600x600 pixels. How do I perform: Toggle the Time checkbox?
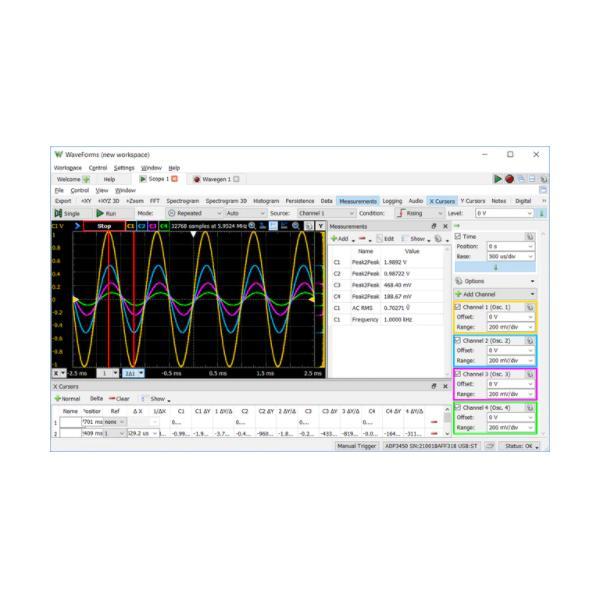[x=458, y=236]
